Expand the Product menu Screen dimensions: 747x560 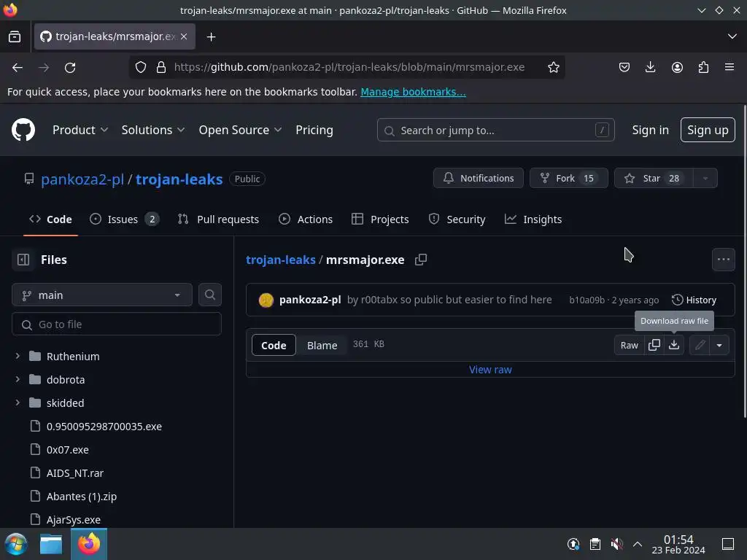point(80,130)
